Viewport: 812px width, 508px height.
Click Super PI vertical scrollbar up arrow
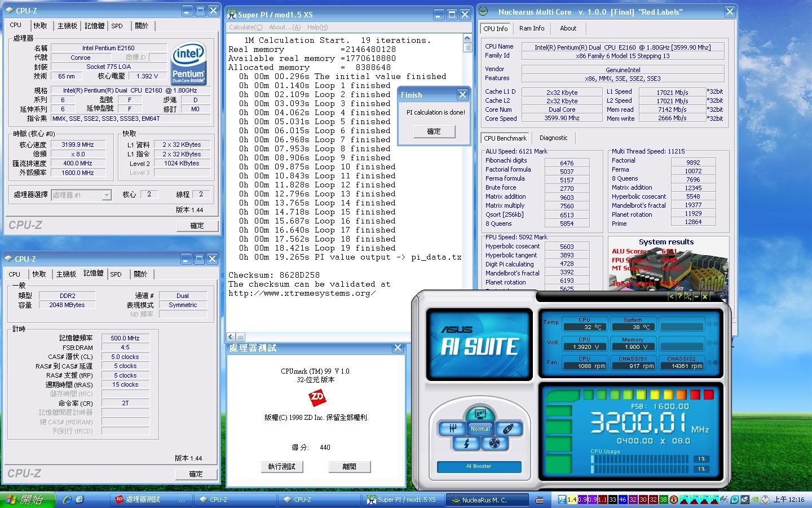click(467, 38)
